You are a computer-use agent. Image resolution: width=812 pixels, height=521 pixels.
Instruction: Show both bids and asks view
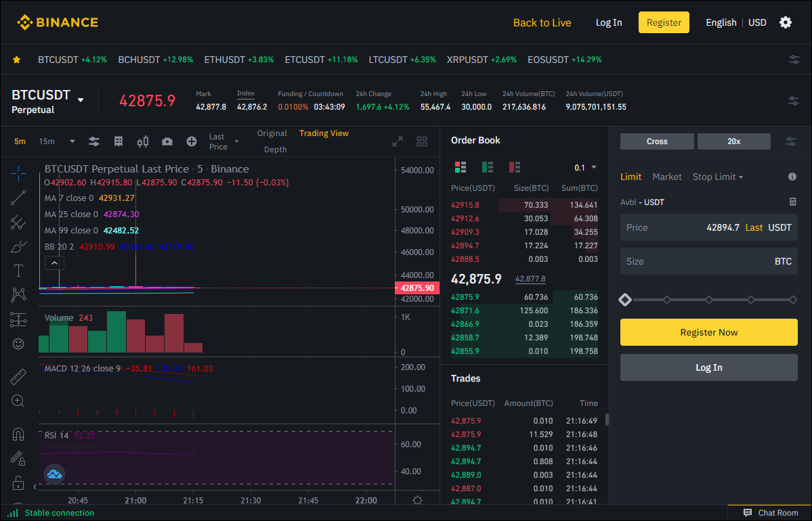pos(461,167)
